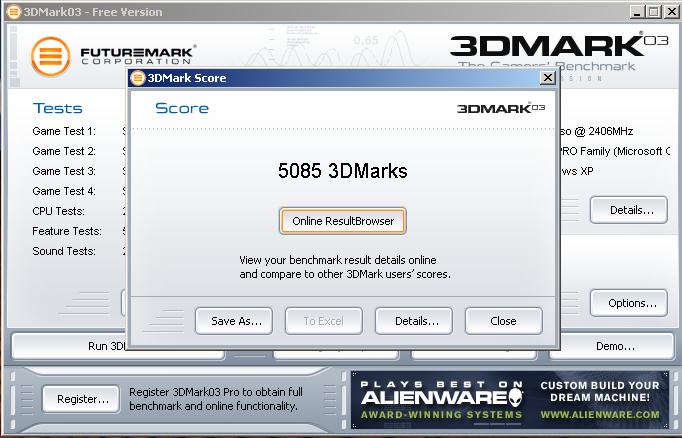Click the Register 3DMark03 Pro description text
The height and width of the screenshot is (438, 682).
pos(216,399)
